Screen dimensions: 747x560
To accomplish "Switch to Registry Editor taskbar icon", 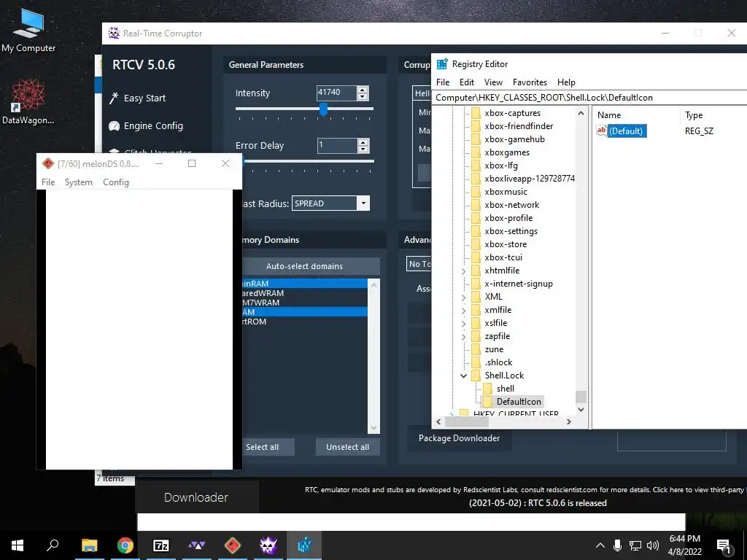I will click(x=304, y=545).
